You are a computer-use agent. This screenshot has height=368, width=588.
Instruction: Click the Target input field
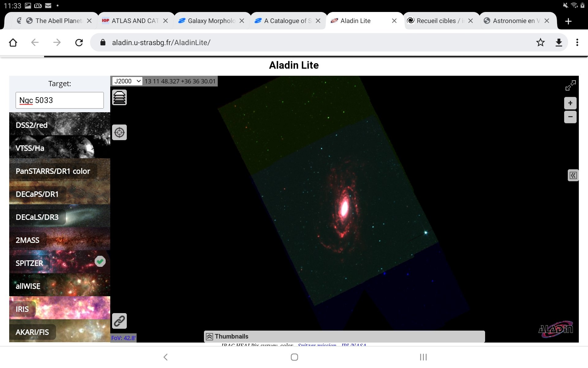coord(60,100)
